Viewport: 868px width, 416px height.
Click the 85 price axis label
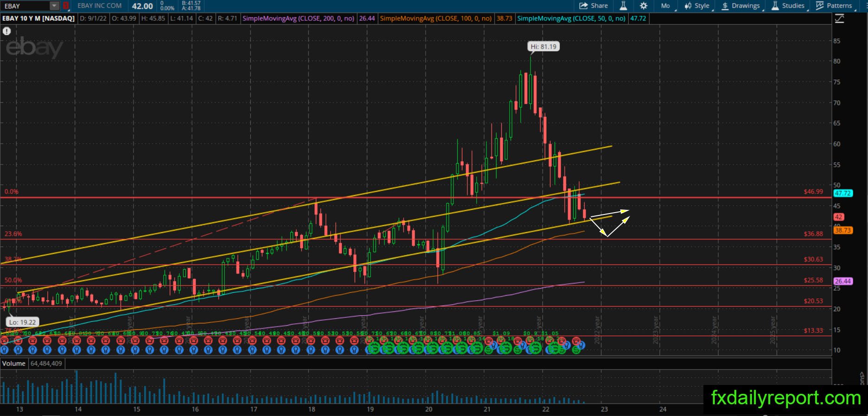[x=836, y=41]
